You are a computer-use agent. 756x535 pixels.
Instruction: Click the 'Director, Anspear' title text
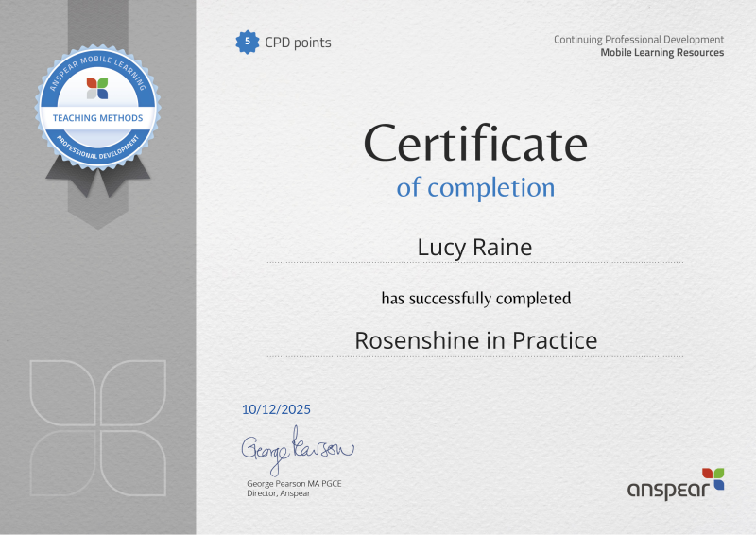point(278,493)
